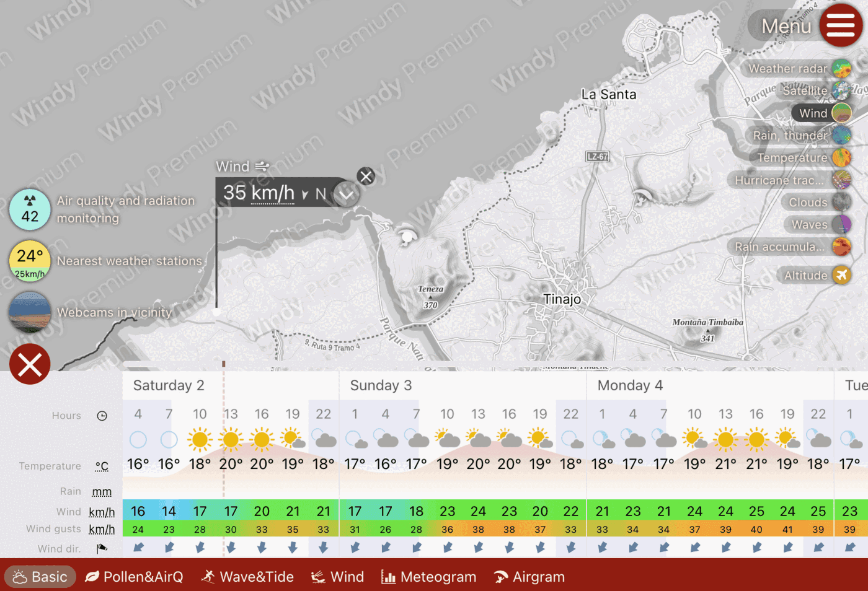Click the Weather radar label

click(x=787, y=69)
